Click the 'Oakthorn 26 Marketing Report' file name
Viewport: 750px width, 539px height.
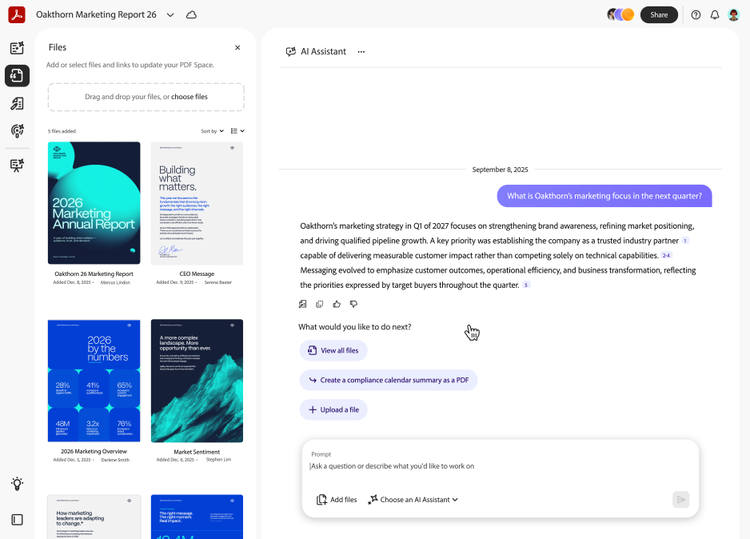point(94,274)
